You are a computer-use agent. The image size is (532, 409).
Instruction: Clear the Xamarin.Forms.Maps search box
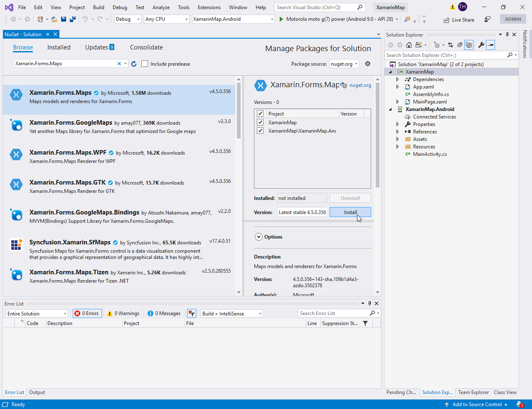tap(119, 63)
